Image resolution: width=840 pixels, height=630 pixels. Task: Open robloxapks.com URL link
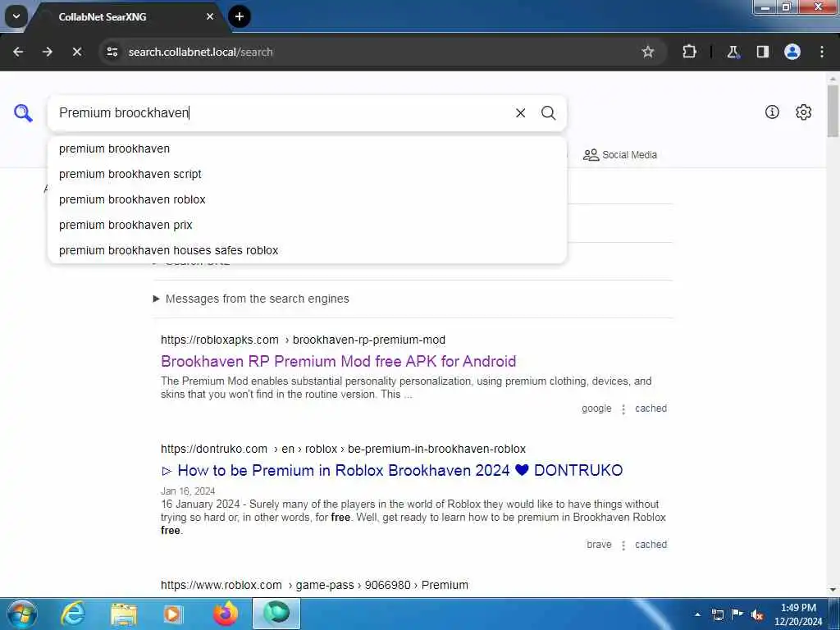pyautogui.click(x=303, y=340)
